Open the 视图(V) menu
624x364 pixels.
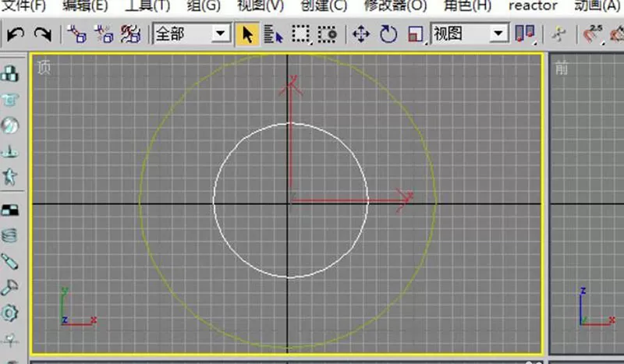coord(261,5)
